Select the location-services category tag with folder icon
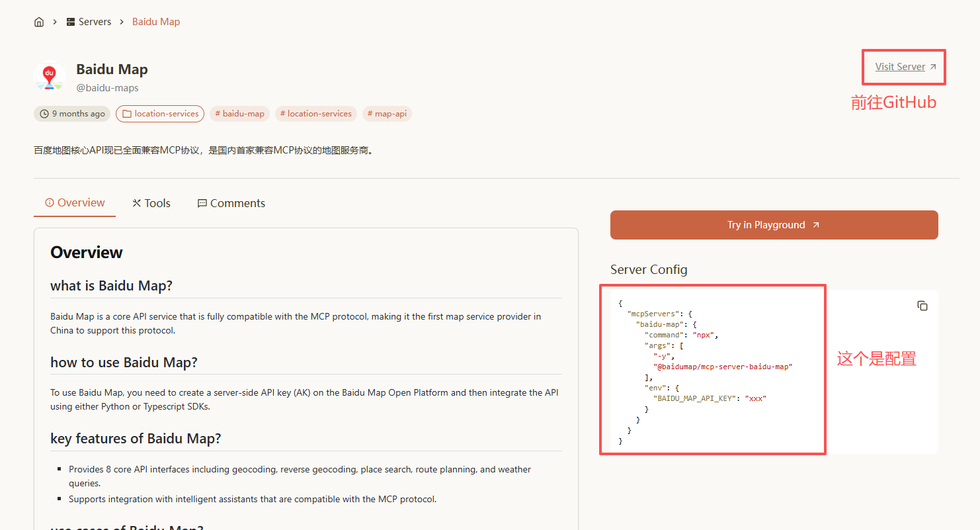The width and height of the screenshot is (980, 530). point(160,114)
